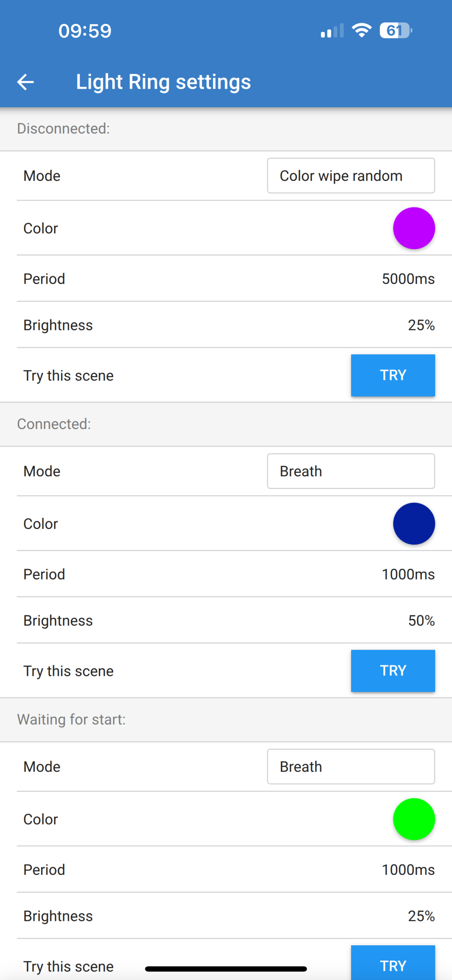Tap the back arrow to leave Light Ring settings

point(26,82)
